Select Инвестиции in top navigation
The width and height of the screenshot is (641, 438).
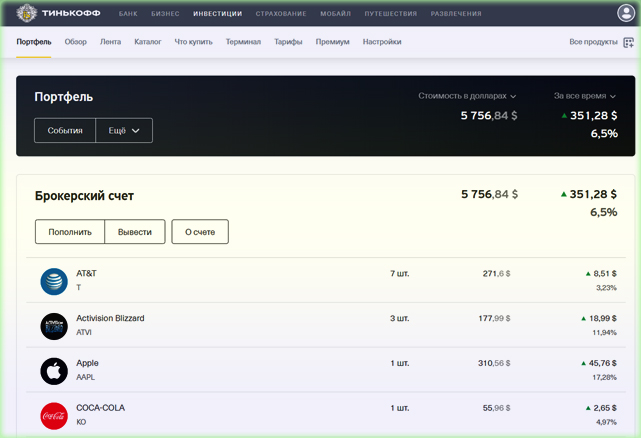point(217,13)
